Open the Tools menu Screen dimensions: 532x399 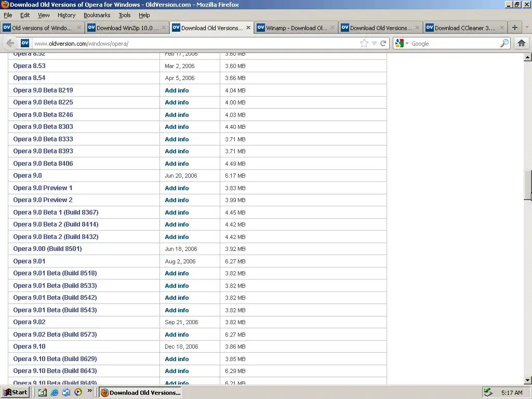click(x=125, y=15)
